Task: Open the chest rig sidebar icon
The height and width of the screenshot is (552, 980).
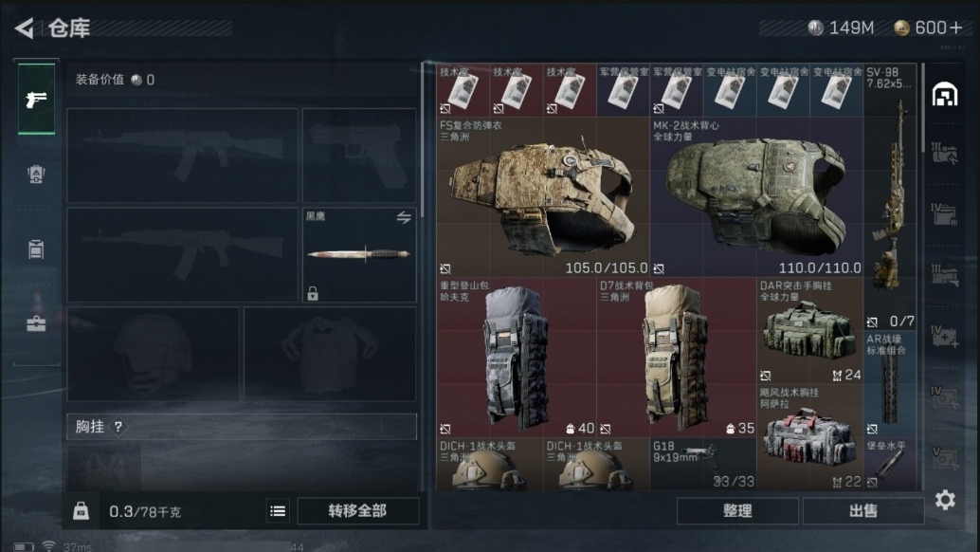Action: (x=36, y=248)
